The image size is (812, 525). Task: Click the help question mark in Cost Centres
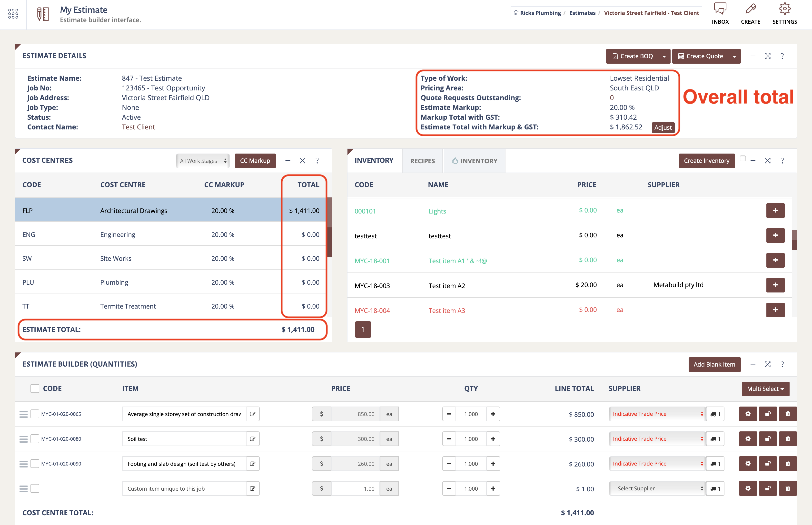(317, 161)
